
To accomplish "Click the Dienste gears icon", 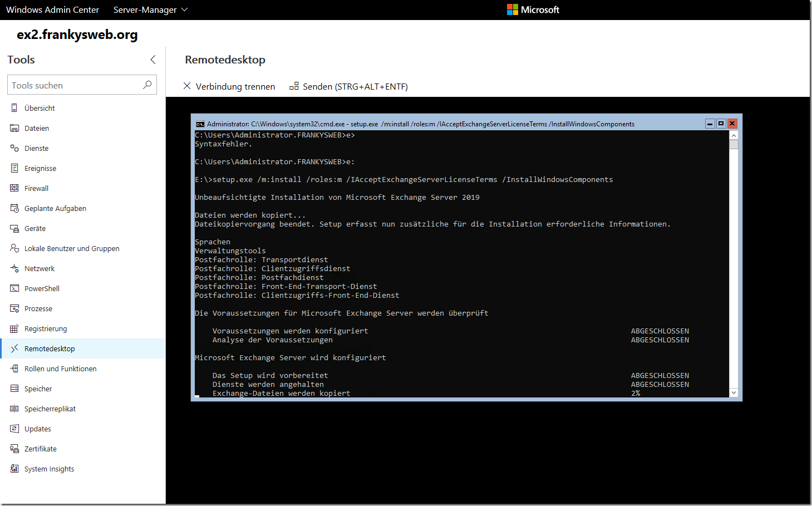I will [x=14, y=148].
